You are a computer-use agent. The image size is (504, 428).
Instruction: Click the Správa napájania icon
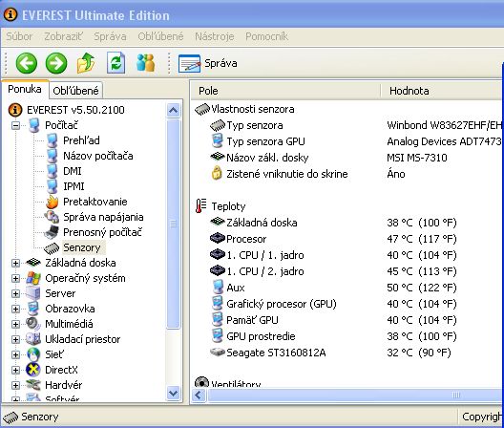(x=52, y=217)
